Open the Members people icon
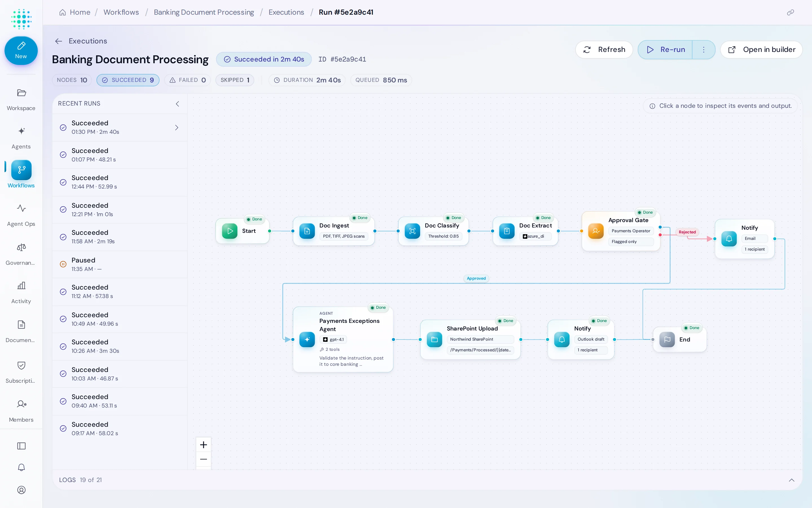812x508 pixels. 21,404
